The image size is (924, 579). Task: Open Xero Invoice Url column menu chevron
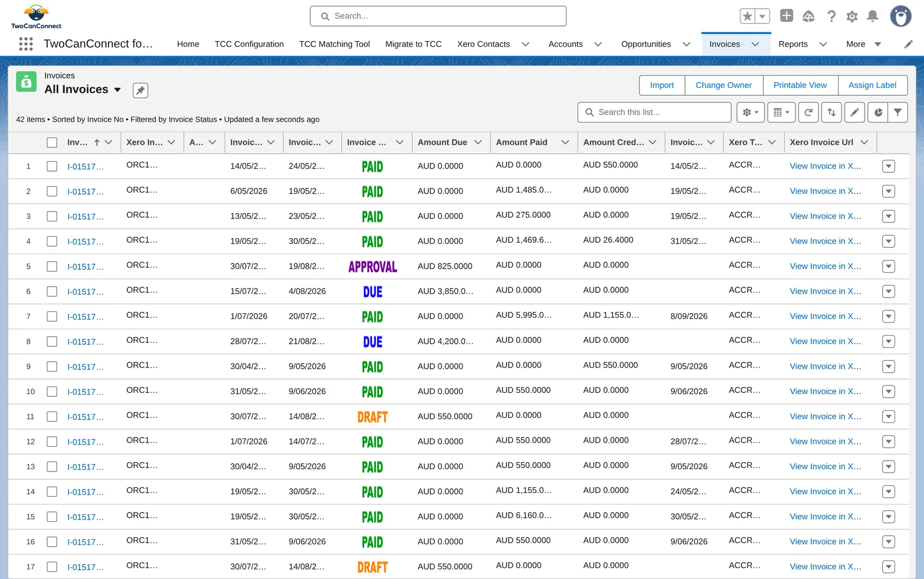(x=865, y=142)
